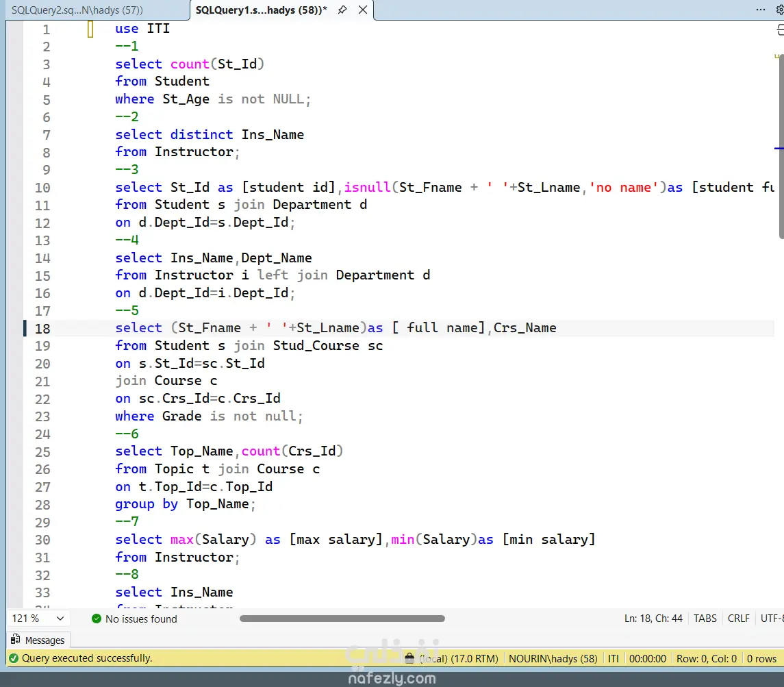
Task: Click '[ full name]' alias on line 18
Action: click(438, 327)
